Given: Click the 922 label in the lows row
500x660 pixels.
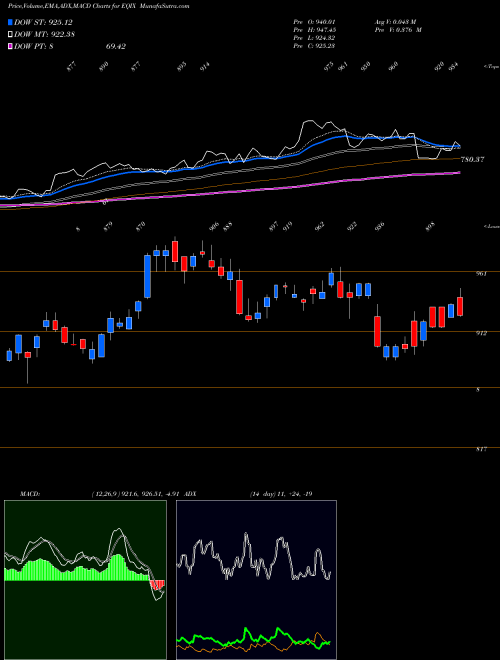Looking at the screenshot, I should (x=352, y=226).
